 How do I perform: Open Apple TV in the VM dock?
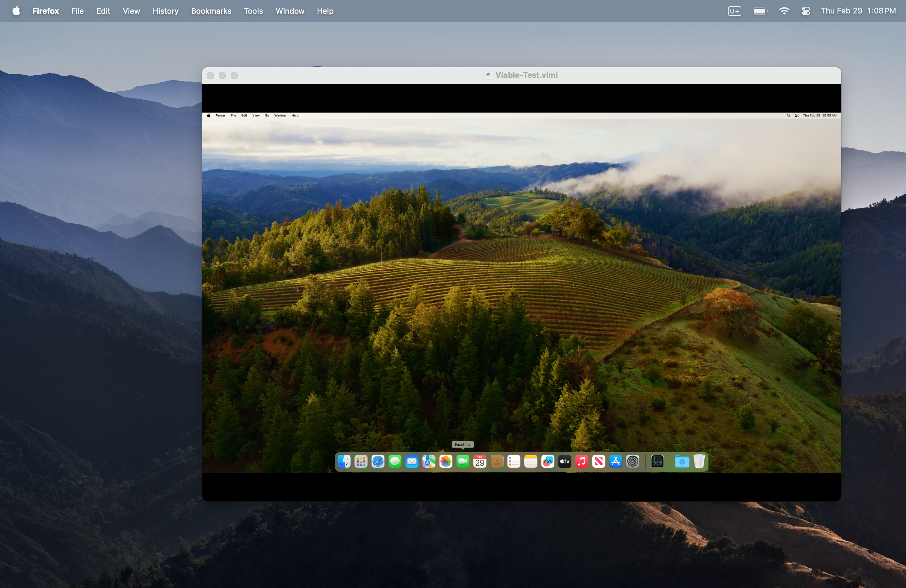[565, 462]
